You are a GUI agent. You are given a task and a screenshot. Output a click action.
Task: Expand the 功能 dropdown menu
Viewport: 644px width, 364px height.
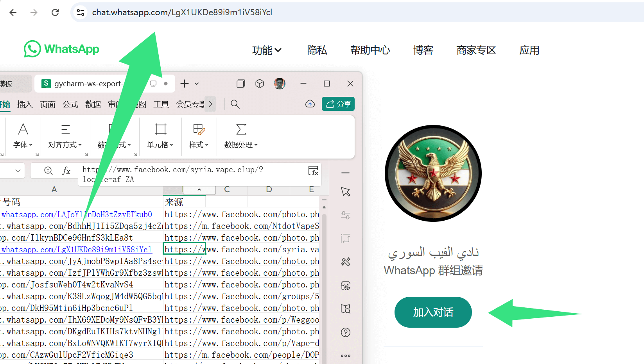coord(267,50)
